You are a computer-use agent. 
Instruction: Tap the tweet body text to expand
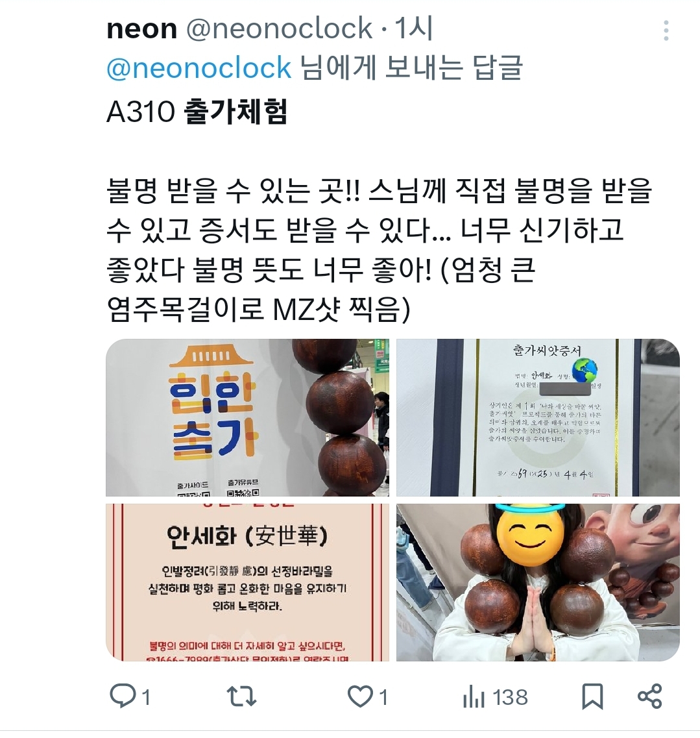(379, 250)
